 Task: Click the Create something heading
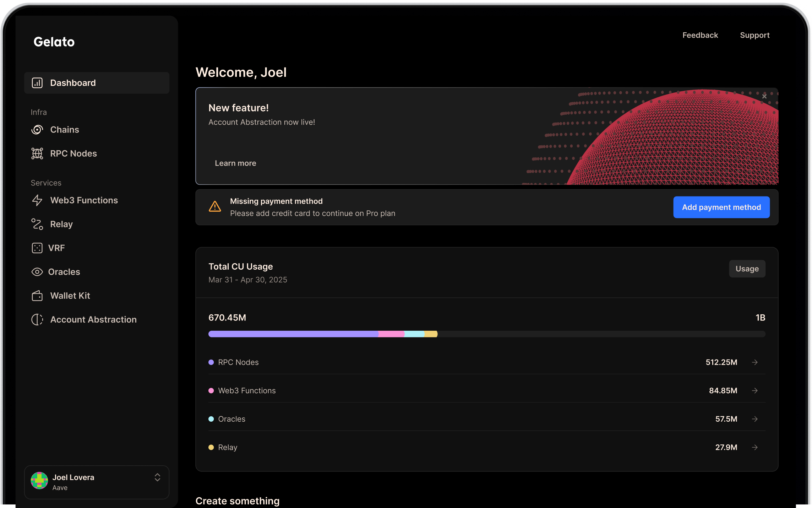(238, 501)
